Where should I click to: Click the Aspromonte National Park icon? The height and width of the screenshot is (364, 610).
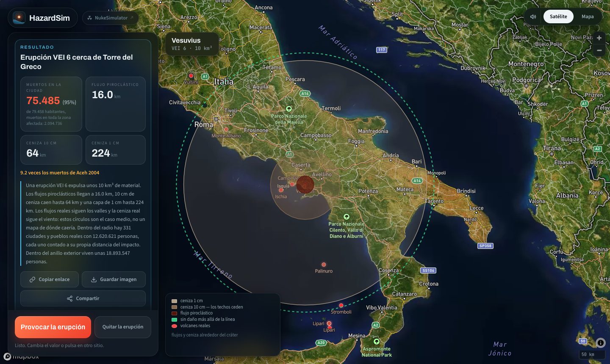click(376, 342)
